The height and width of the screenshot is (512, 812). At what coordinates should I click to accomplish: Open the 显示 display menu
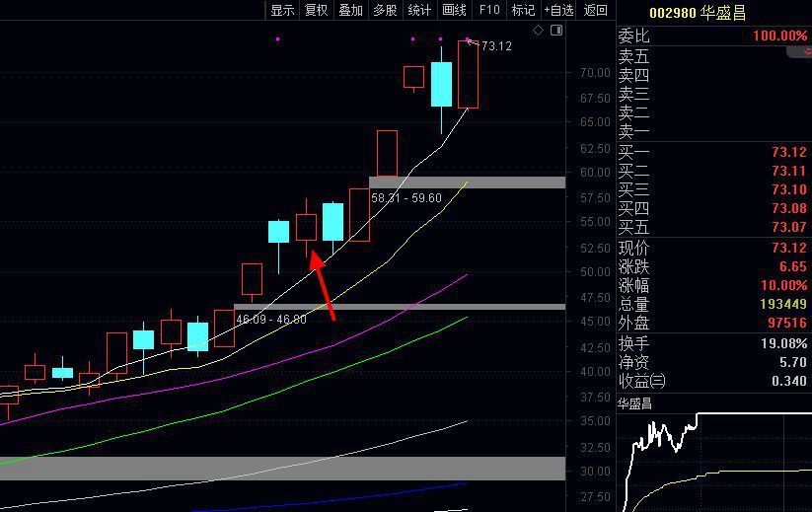click(283, 10)
